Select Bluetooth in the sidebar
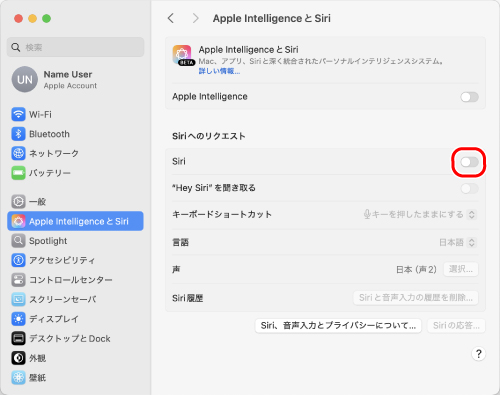 click(x=75, y=134)
